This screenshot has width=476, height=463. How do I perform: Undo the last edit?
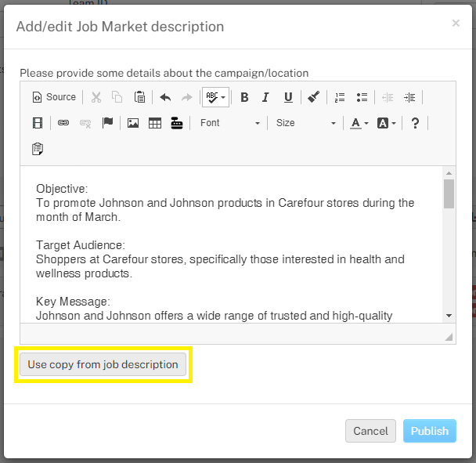(165, 97)
